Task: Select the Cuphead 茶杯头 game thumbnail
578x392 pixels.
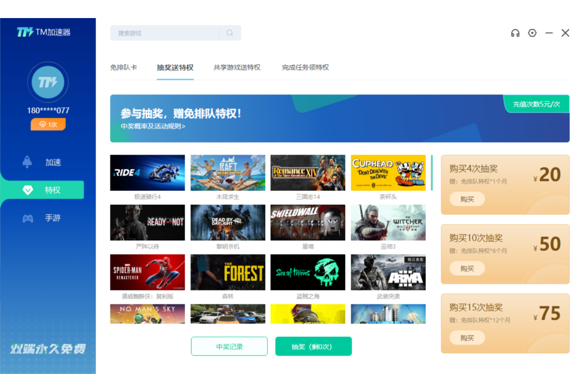Action: 388,173
